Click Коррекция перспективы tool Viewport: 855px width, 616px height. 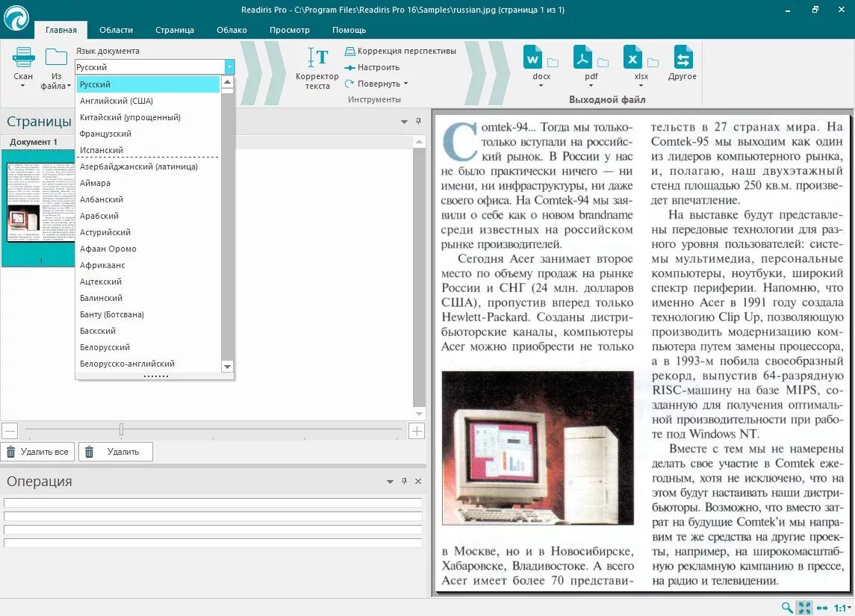400,51
